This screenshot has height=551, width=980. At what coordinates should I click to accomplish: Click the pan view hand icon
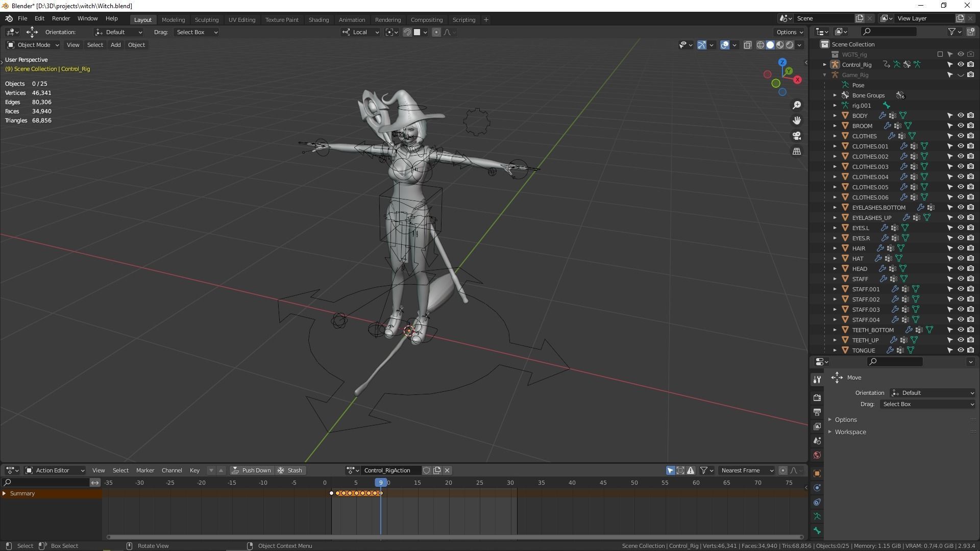(797, 120)
